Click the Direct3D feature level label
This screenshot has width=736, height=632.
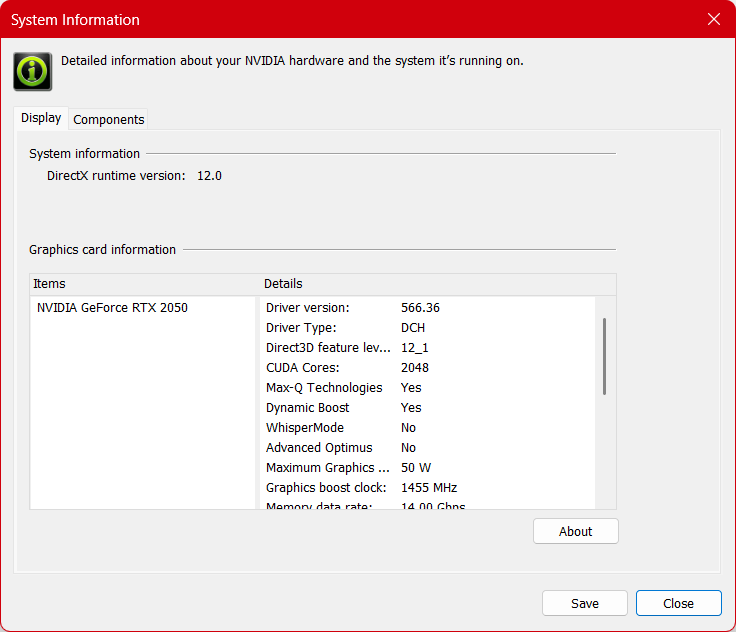point(328,347)
